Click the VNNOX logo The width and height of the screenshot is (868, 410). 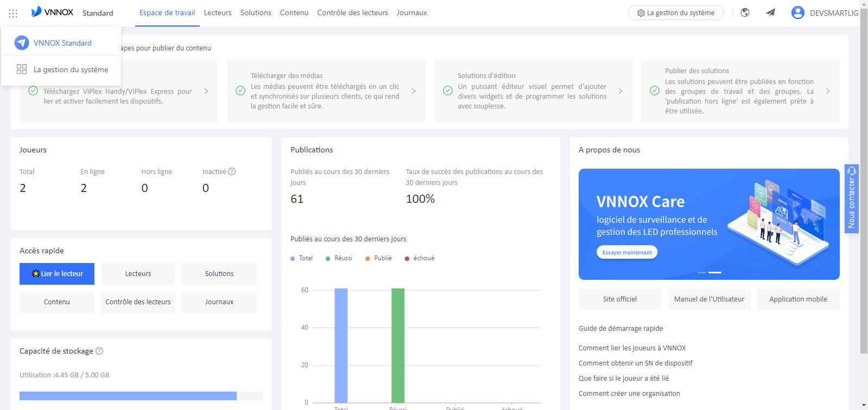pos(52,12)
